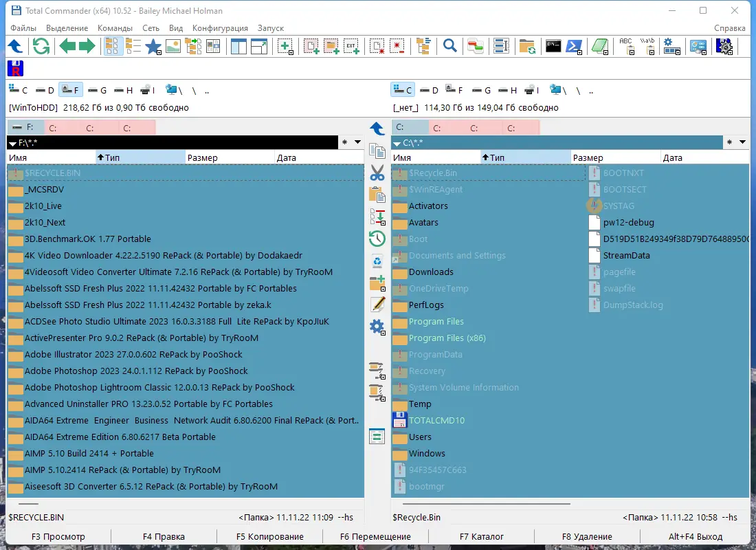Click the blue-red R floppy disk icon
756x550 pixels.
click(15, 69)
